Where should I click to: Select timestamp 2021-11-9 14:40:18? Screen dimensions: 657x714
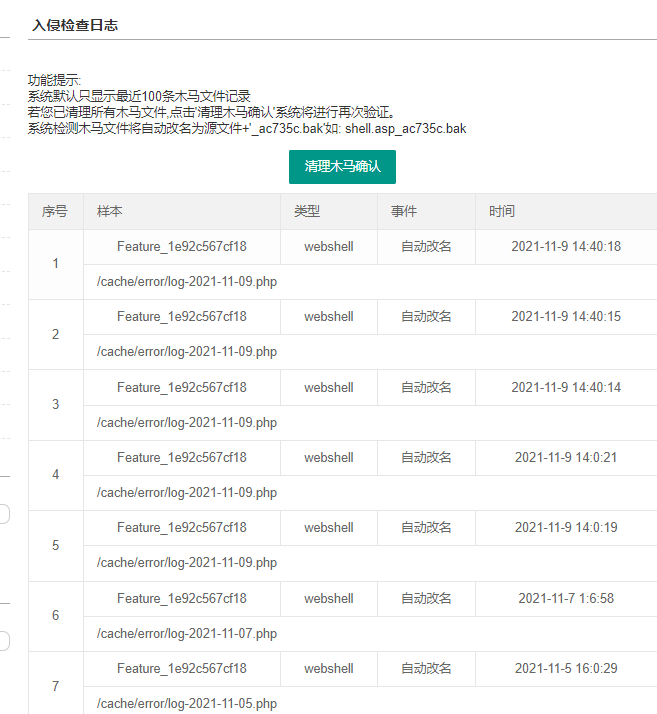click(566, 247)
